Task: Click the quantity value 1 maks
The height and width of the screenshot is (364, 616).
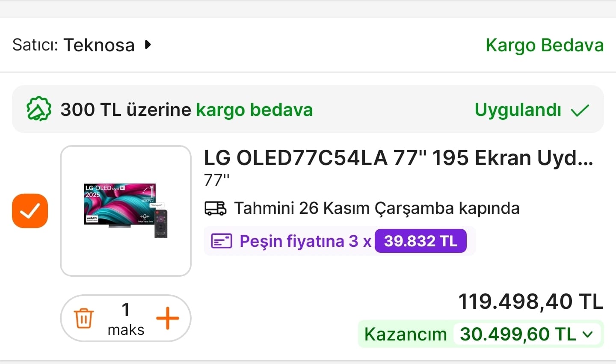Action: [126, 319]
